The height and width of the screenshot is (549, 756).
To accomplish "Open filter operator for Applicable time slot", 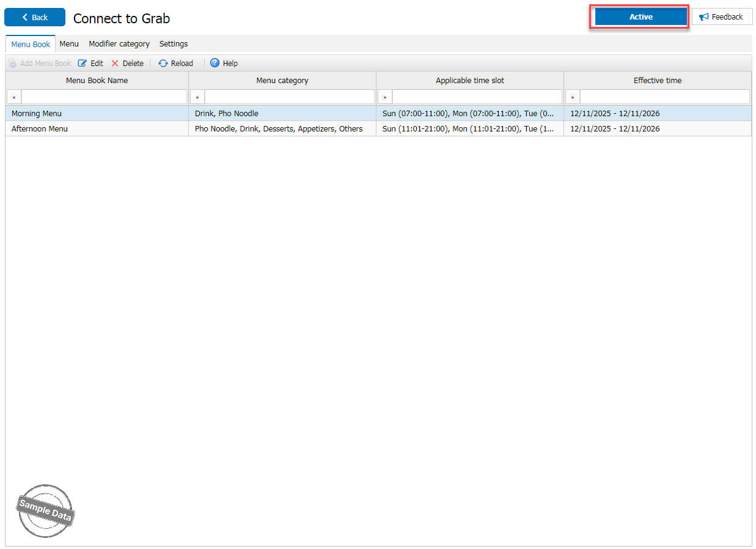I will tap(385, 97).
